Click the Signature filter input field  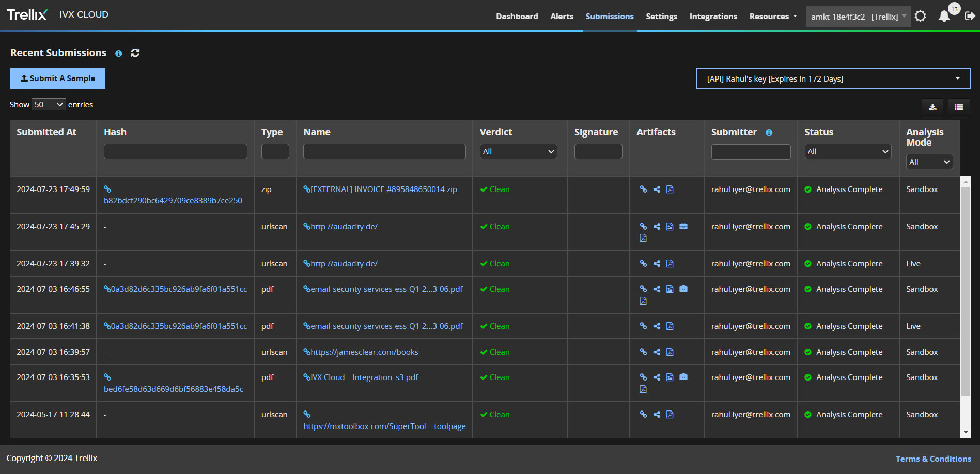598,151
